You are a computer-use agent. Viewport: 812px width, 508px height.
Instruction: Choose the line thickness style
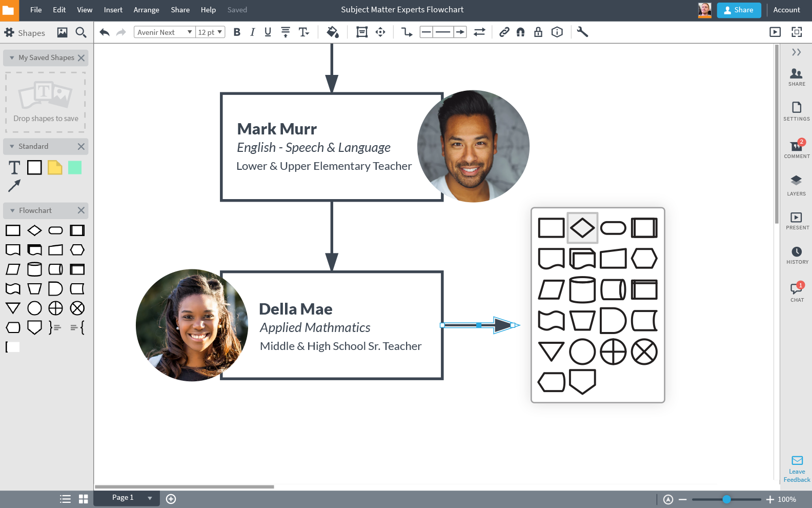(x=443, y=32)
